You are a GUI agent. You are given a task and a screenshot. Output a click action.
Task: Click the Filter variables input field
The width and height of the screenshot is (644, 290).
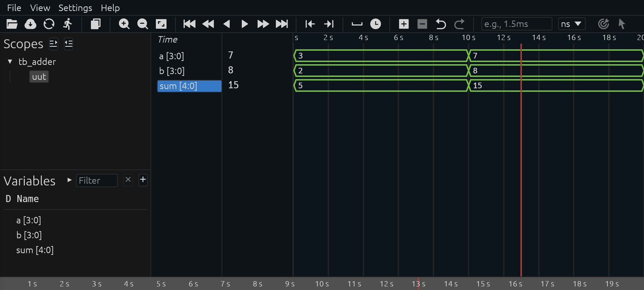(x=97, y=180)
